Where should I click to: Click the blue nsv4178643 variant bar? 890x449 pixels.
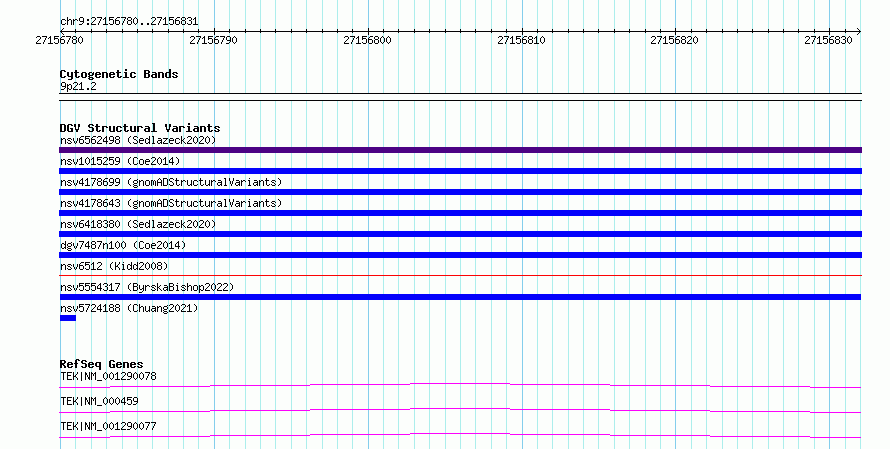coord(460,213)
